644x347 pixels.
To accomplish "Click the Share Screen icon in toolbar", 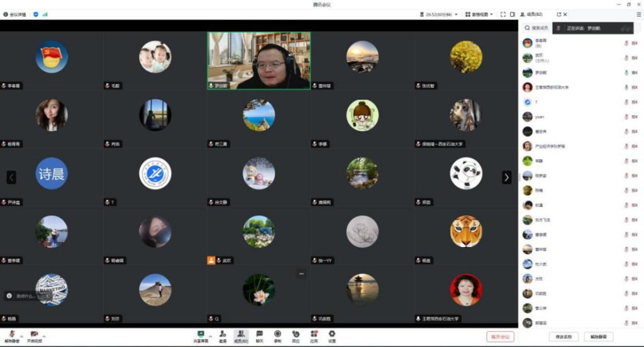I will 201,335.
